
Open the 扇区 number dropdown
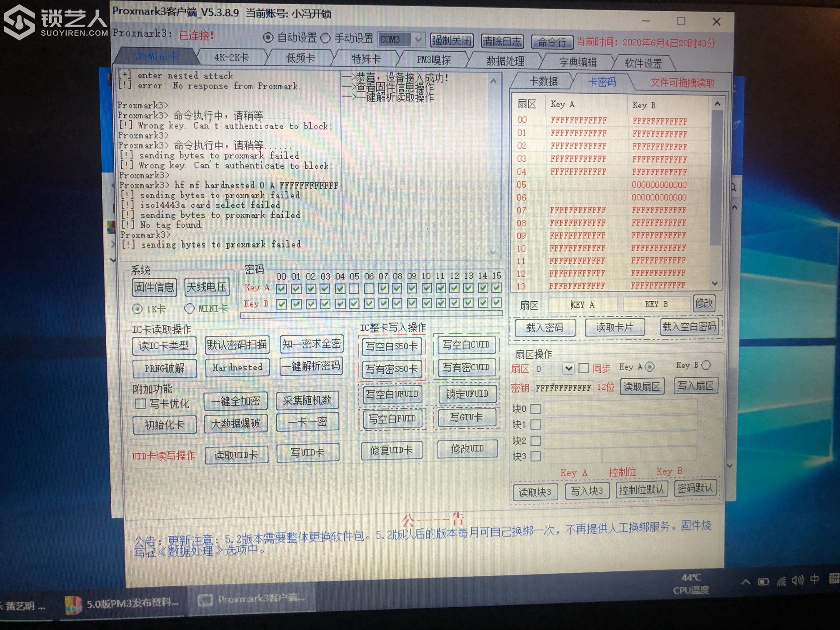coord(568,368)
